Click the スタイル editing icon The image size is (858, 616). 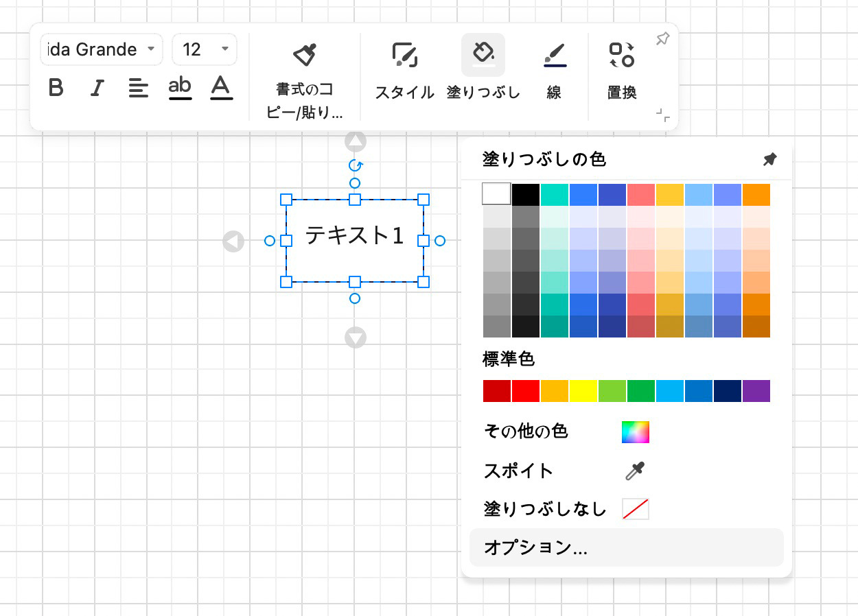[404, 55]
